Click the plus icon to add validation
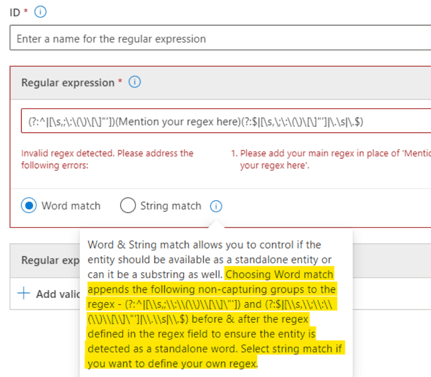431x377 pixels. (24, 294)
